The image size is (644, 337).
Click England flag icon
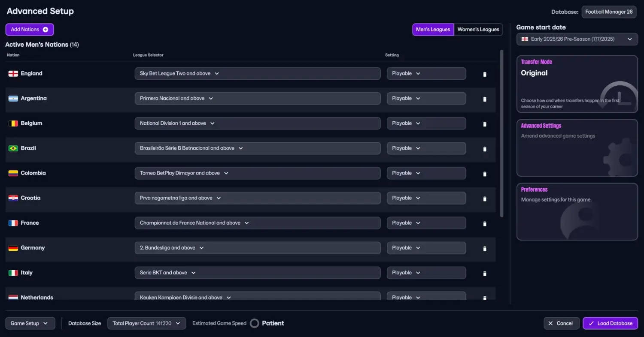tap(13, 74)
